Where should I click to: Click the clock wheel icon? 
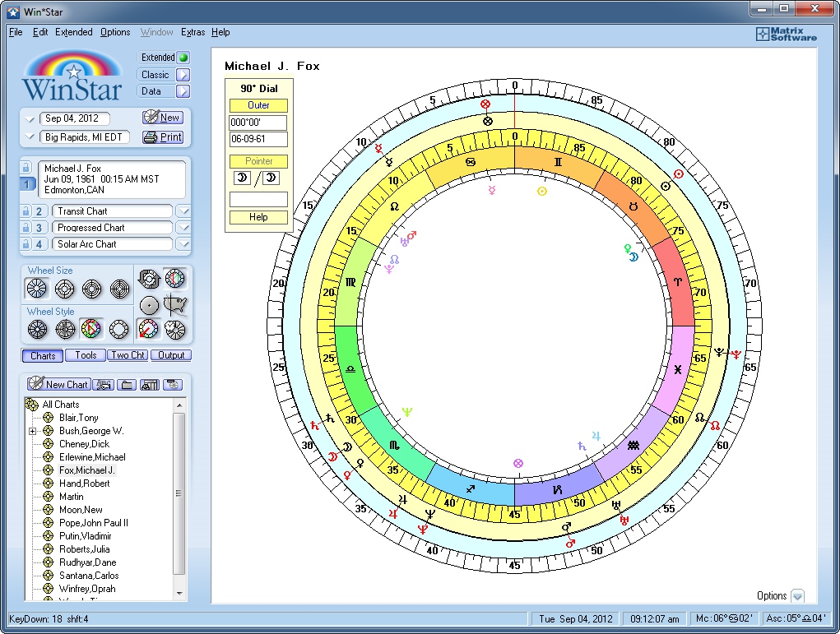click(175, 330)
